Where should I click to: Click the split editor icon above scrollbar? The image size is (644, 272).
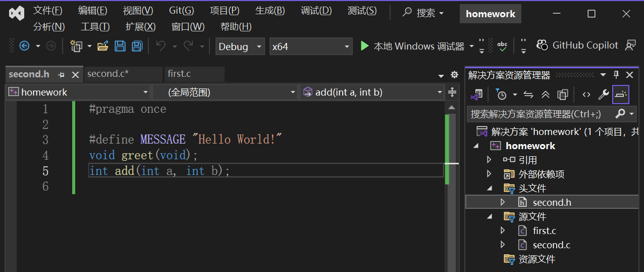click(x=452, y=92)
